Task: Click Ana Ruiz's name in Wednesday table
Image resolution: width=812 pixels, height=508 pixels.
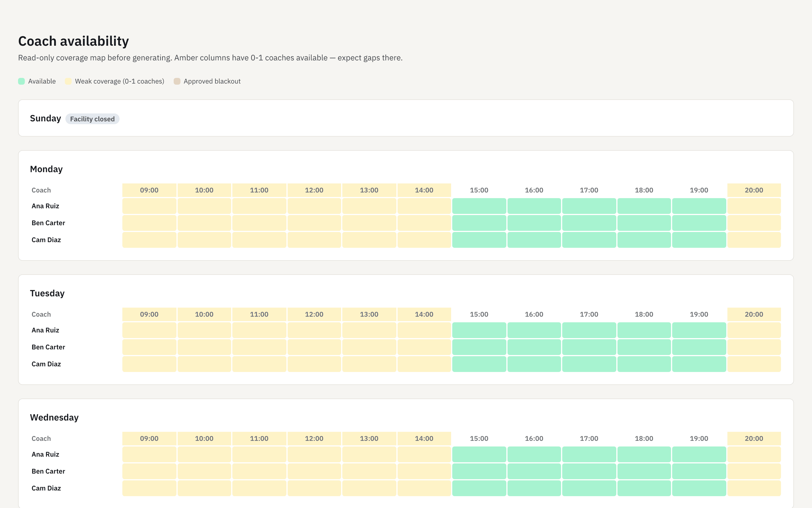Action: tap(45, 454)
